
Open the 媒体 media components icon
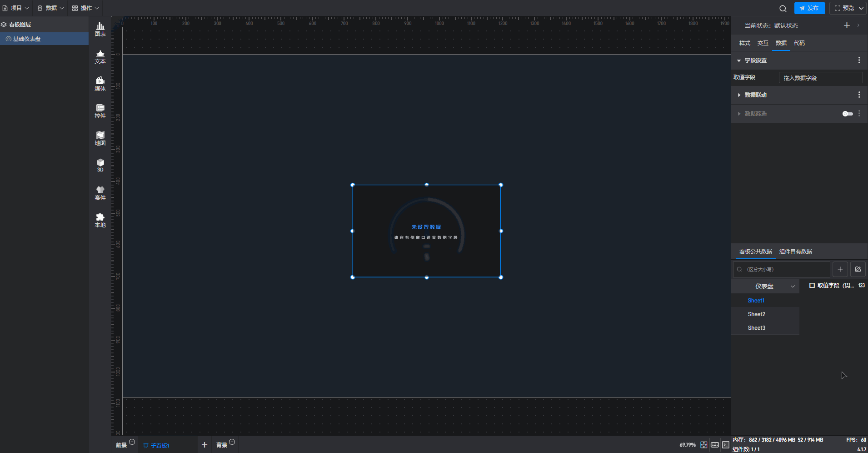coord(100,84)
